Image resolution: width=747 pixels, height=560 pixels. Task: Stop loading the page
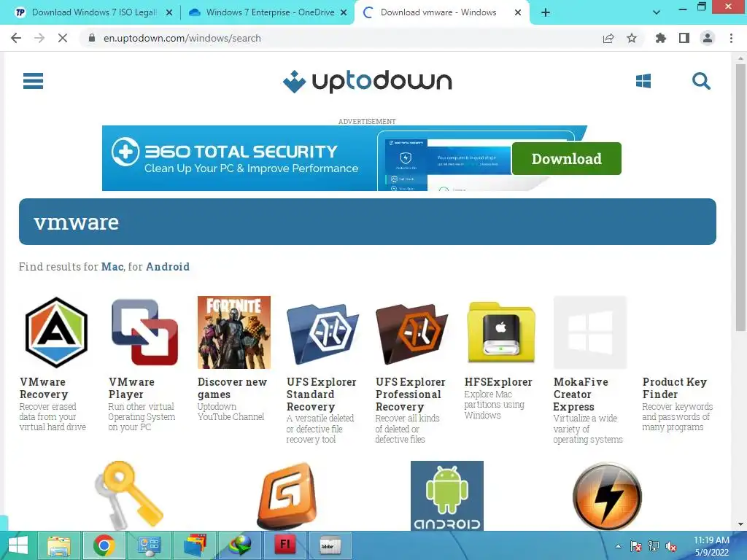point(63,38)
